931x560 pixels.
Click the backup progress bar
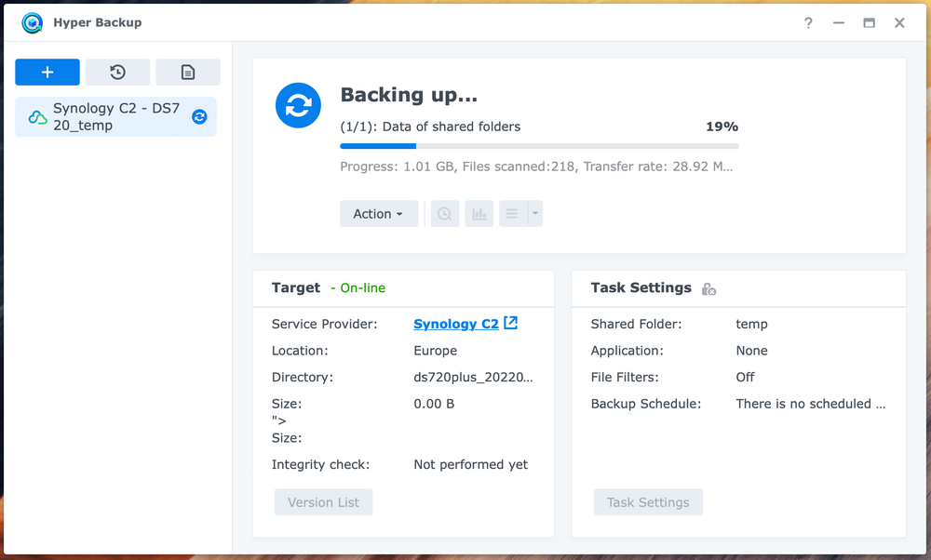539,146
